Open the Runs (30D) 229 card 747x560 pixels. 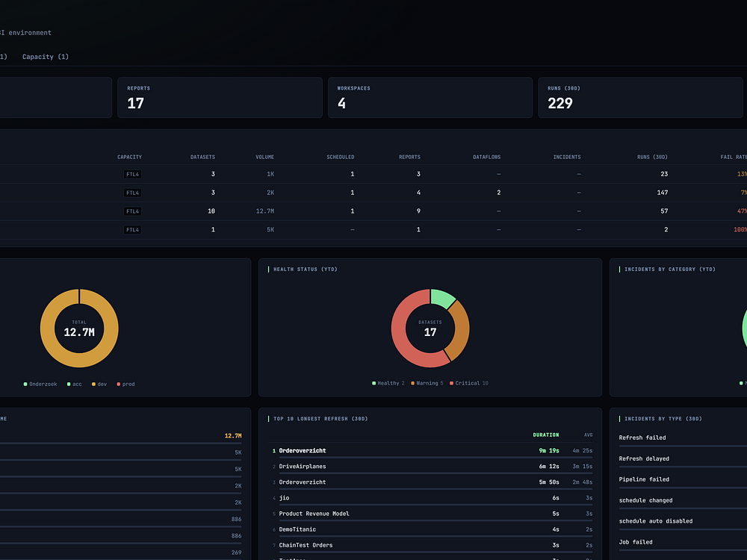640,98
